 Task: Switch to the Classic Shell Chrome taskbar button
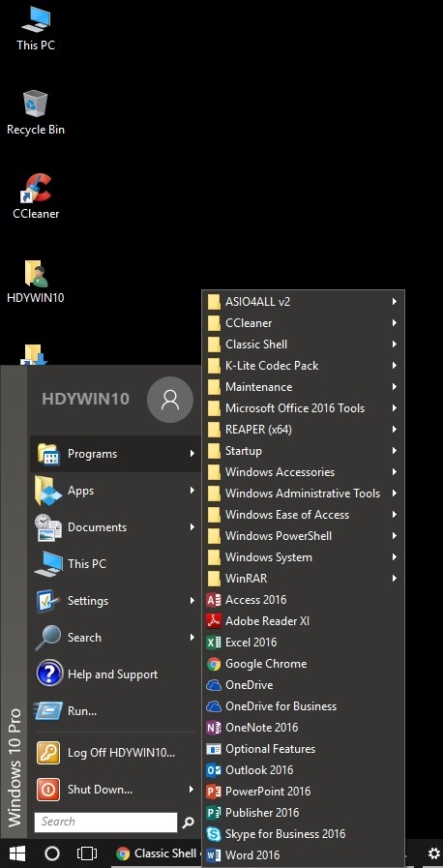click(x=157, y=853)
